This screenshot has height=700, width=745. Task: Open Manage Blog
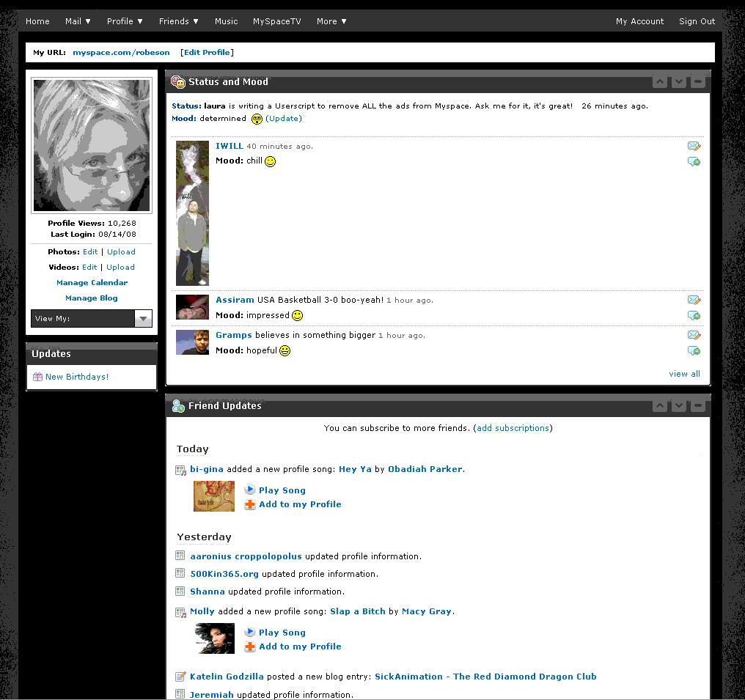pyautogui.click(x=92, y=298)
